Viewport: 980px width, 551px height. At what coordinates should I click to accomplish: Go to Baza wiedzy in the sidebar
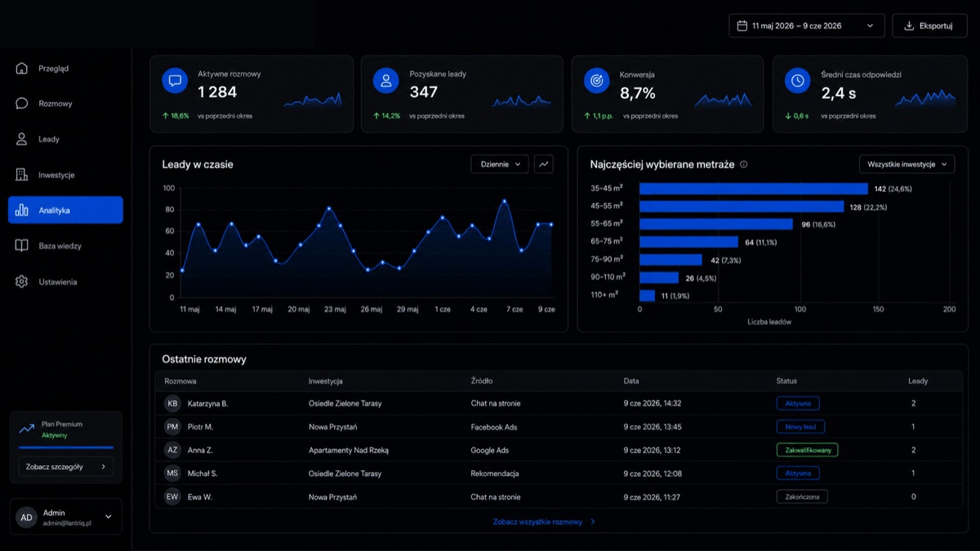(x=65, y=246)
